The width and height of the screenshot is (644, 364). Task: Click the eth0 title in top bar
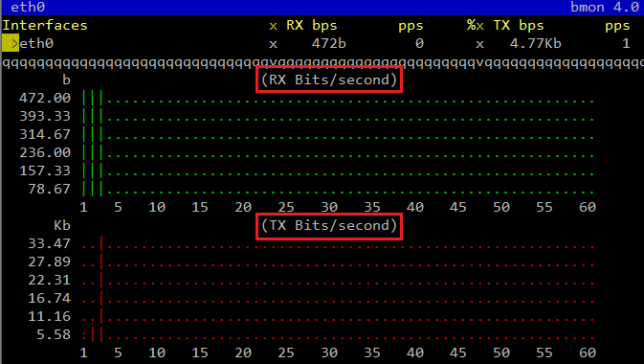click(28, 7)
